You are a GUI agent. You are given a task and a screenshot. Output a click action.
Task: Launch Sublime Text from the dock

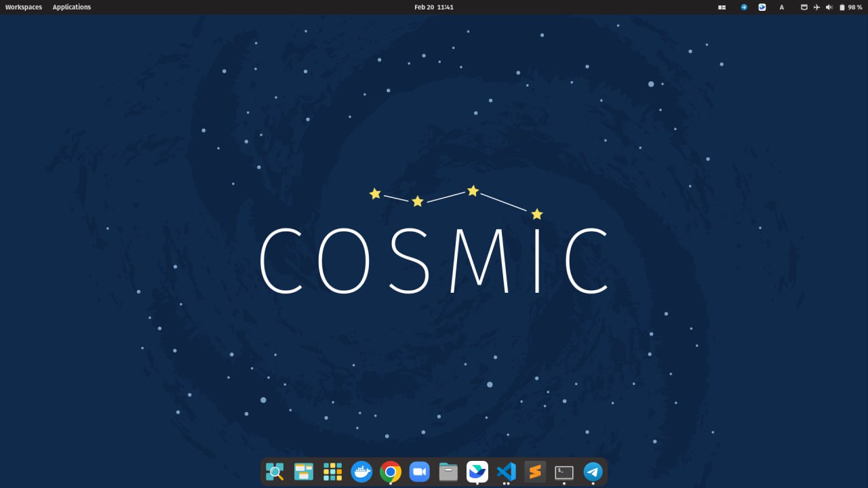pyautogui.click(x=535, y=472)
